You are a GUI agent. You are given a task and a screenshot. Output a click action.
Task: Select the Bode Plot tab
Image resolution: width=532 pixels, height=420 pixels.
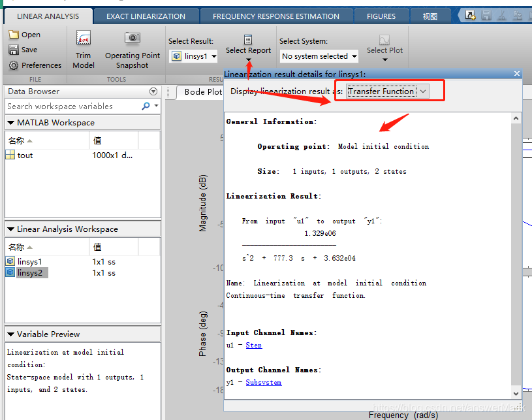pos(203,92)
